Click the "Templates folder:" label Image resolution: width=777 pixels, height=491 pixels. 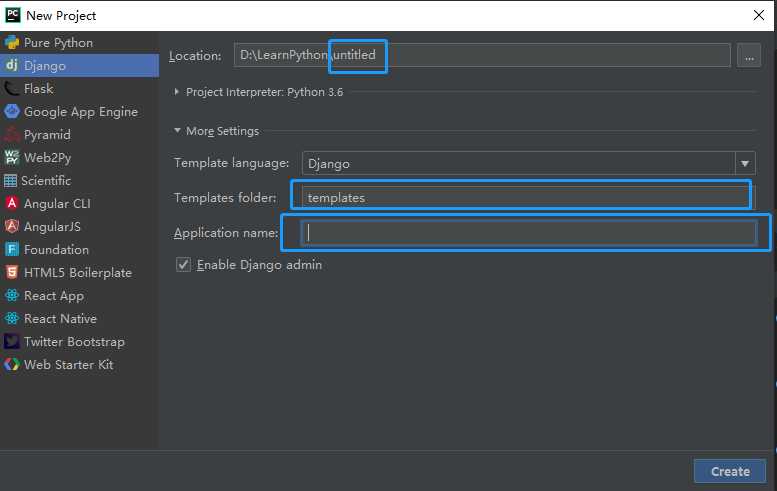tap(225, 198)
